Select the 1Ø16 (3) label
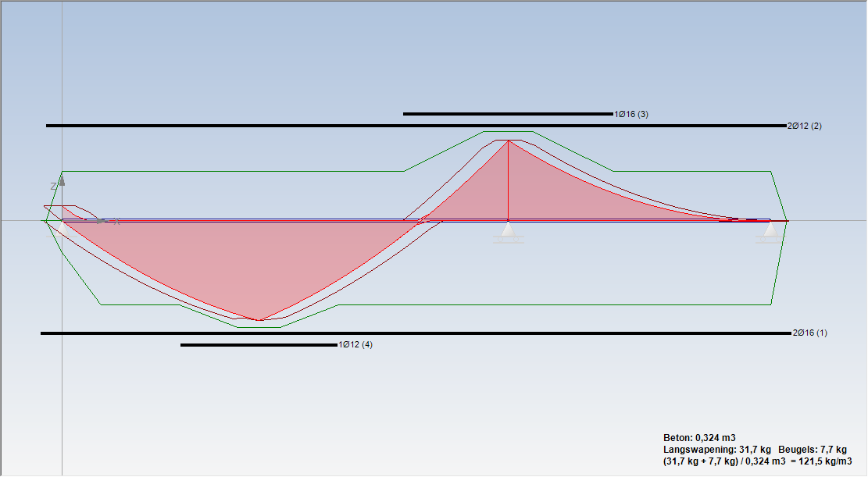The width and height of the screenshot is (868, 477). 631,114
